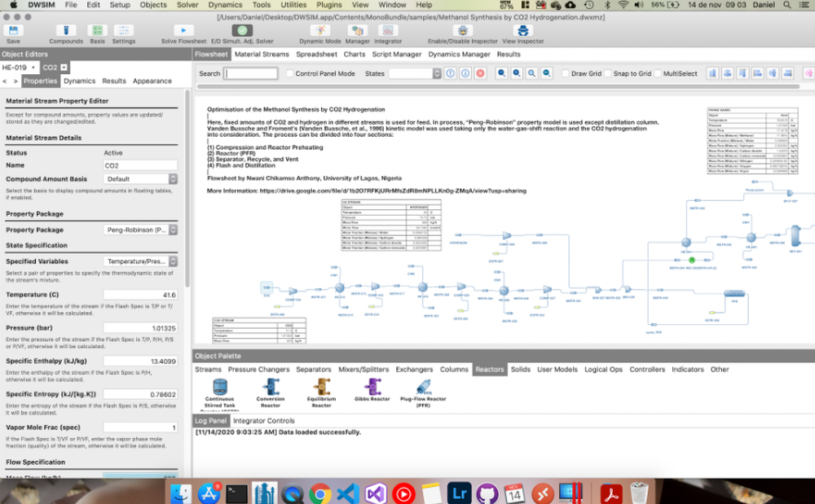This screenshot has height=504, width=815.
Task: Open the Dynamics Manager tab
Action: tap(459, 54)
